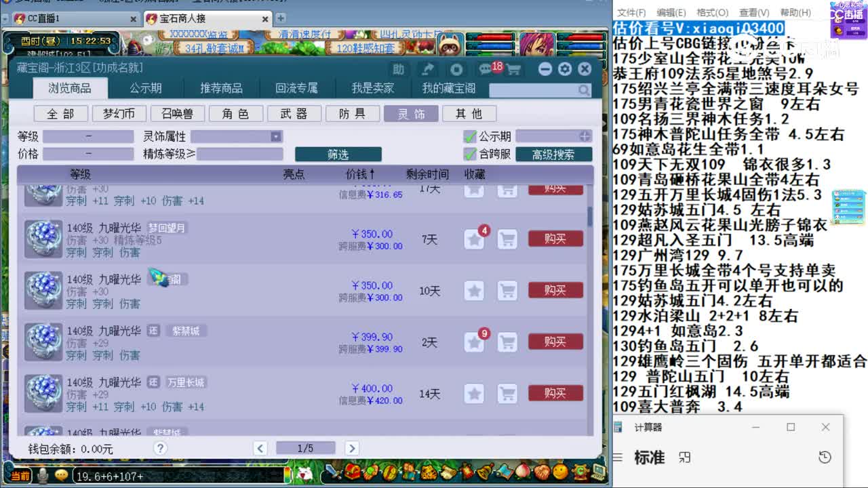Viewport: 868px width, 488px height.
Task: Favorite the 梦回望月 九曜光华 item star
Action: click(x=474, y=239)
